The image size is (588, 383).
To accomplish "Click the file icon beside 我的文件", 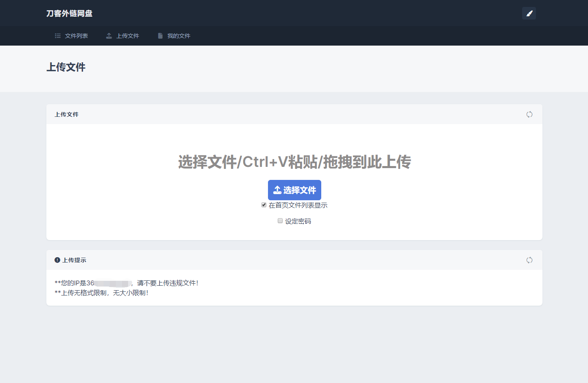I will pyautogui.click(x=160, y=36).
